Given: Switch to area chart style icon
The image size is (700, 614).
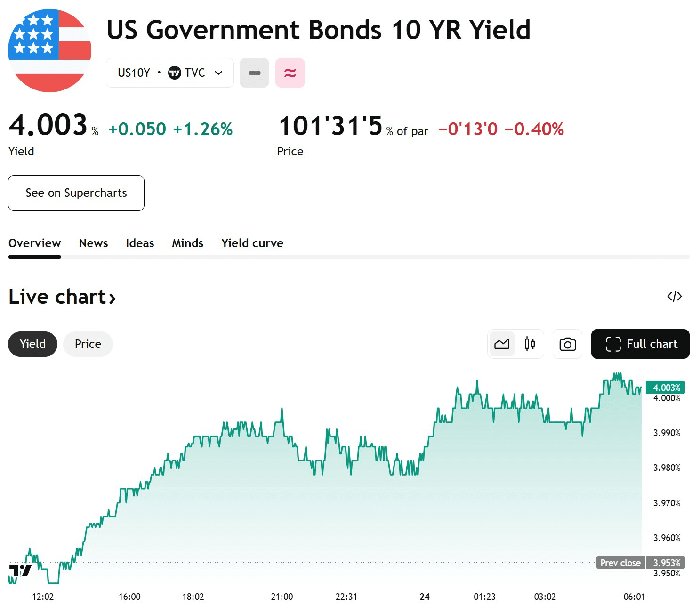Looking at the screenshot, I should coord(502,344).
